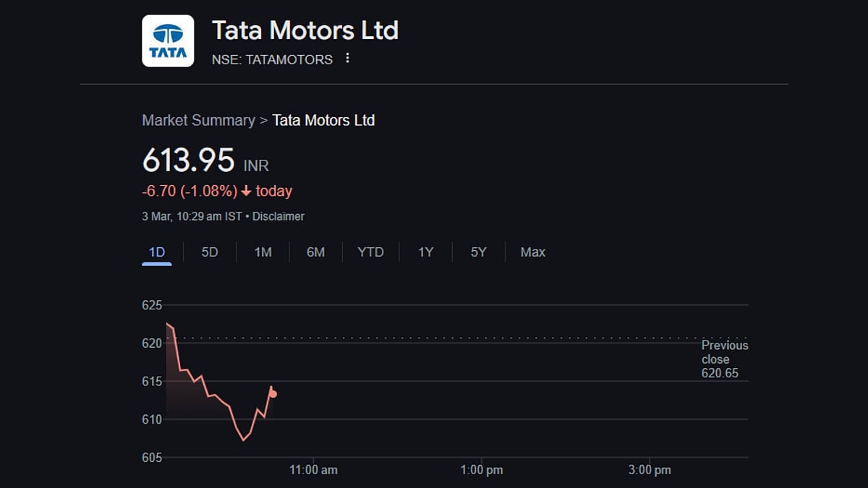The image size is (868, 488).
Task: Switch to the 5D chart tab
Action: tap(209, 252)
